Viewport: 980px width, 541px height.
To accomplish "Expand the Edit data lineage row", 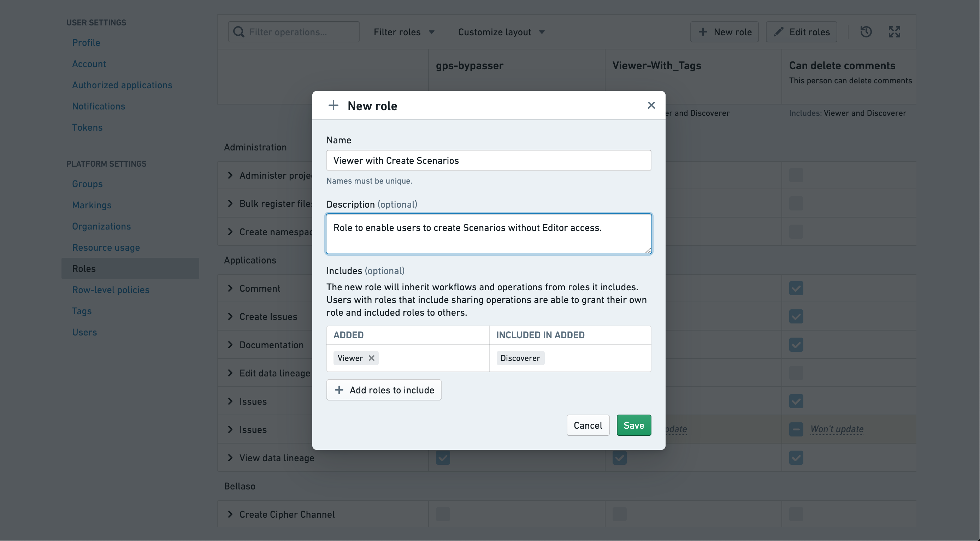I will (x=230, y=373).
